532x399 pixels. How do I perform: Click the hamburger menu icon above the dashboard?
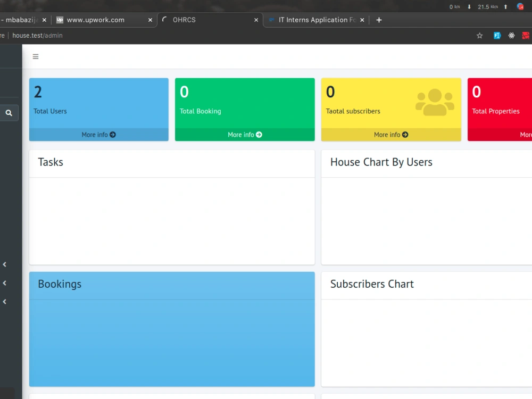pyautogui.click(x=36, y=56)
